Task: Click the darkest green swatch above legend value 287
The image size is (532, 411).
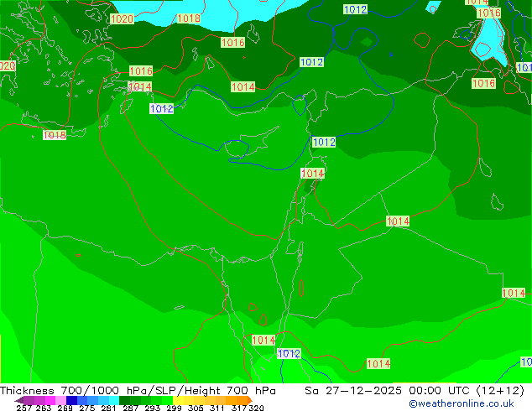Action: click(x=125, y=400)
